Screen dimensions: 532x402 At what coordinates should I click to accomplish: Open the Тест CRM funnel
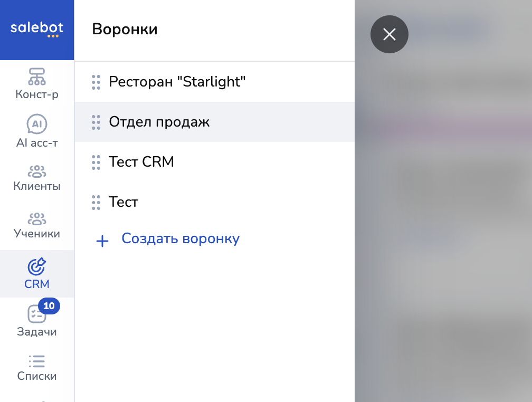point(141,161)
